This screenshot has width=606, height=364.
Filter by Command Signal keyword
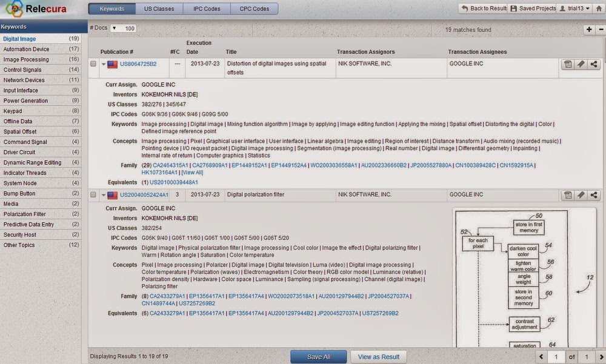point(41,142)
